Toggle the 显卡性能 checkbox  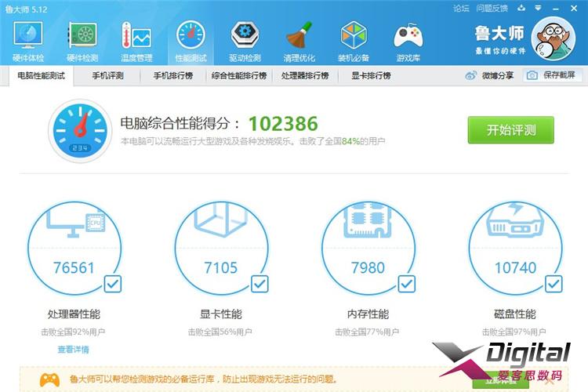click(260, 284)
